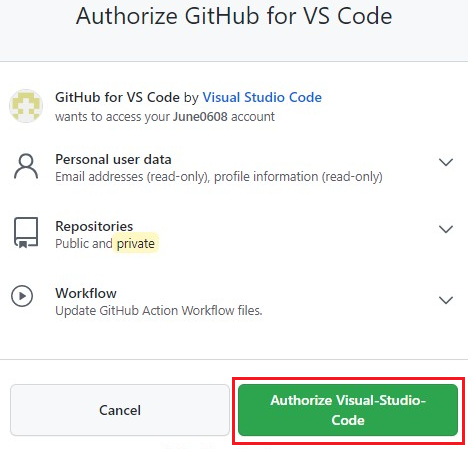Viewport: 468px width, 449px height.
Task: Click the Cancel button
Action: tap(120, 410)
